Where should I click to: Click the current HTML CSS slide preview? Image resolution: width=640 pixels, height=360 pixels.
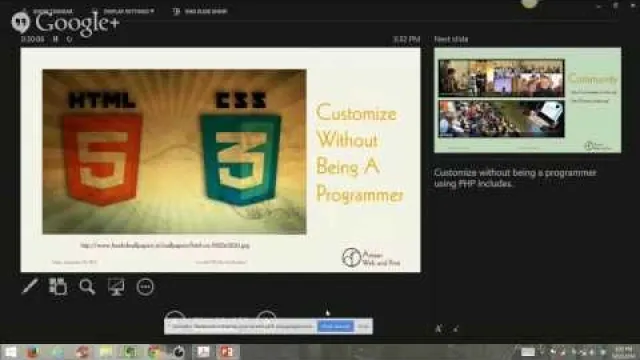(220, 160)
